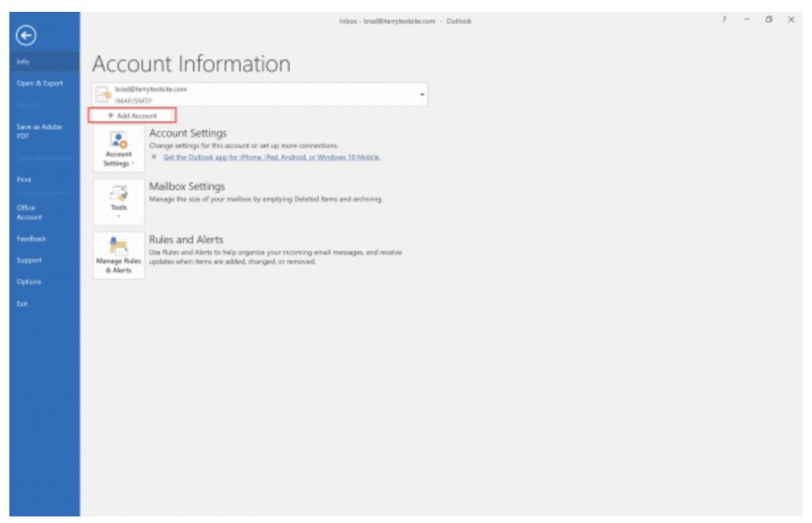Select the Info menu item
Image resolution: width=812 pixels, height=523 pixels.
(44, 62)
